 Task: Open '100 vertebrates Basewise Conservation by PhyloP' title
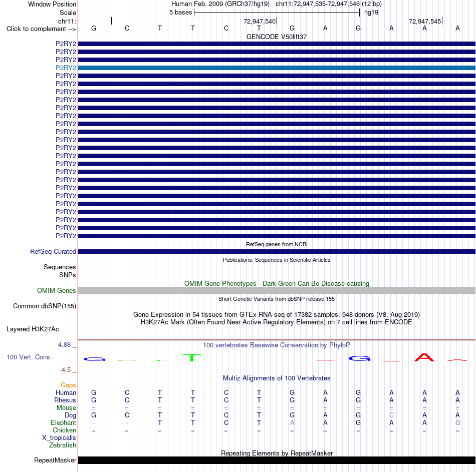pos(277,345)
